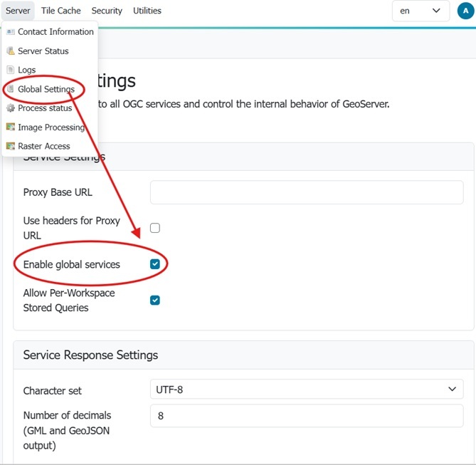Open the Utilities menu
The image size is (476, 465).
click(x=147, y=11)
